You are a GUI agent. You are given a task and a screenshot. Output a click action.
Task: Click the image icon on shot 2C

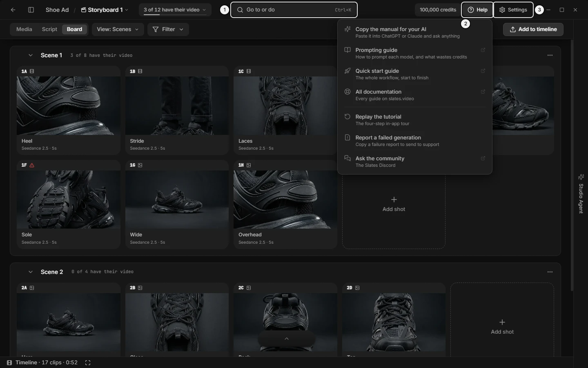pos(249,288)
